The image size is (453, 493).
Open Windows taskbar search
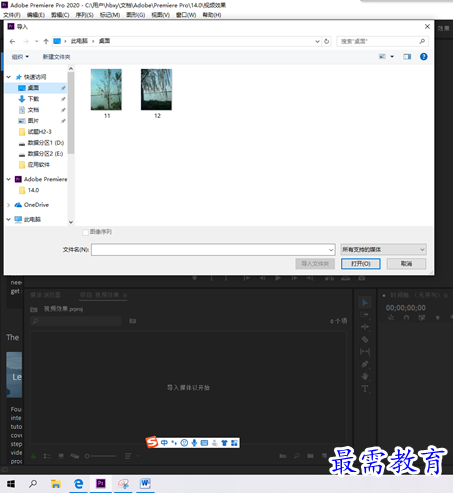point(33,484)
